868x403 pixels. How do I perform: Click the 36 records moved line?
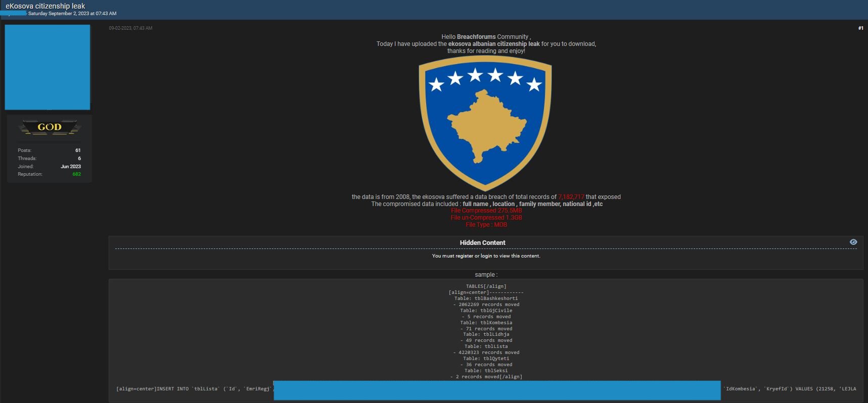click(x=486, y=365)
